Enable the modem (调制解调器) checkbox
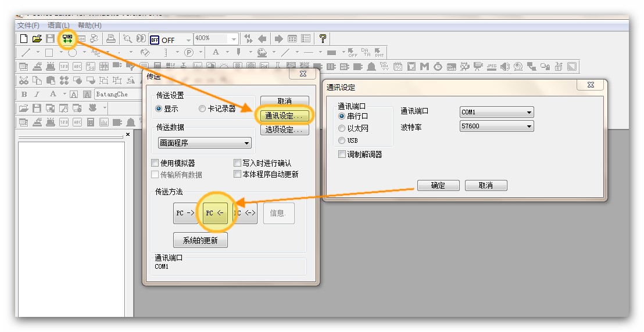 (x=342, y=154)
